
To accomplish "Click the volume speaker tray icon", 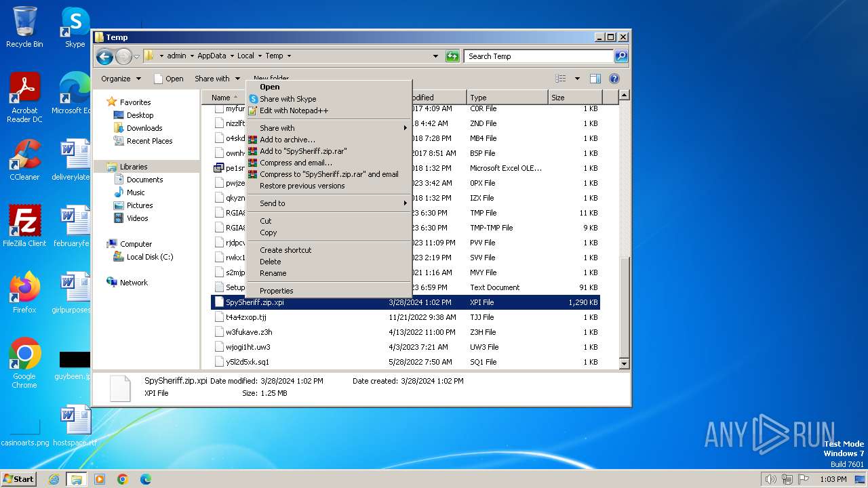I will point(770,479).
